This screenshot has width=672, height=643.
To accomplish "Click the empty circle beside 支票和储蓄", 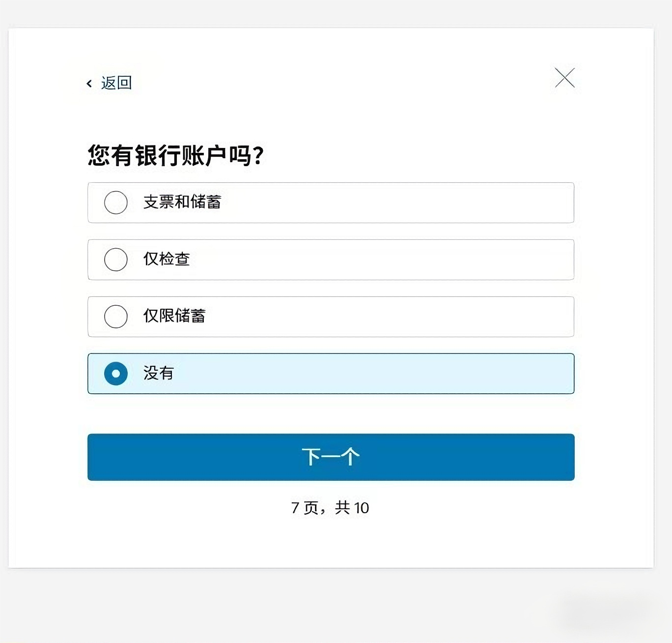I will 116,203.
